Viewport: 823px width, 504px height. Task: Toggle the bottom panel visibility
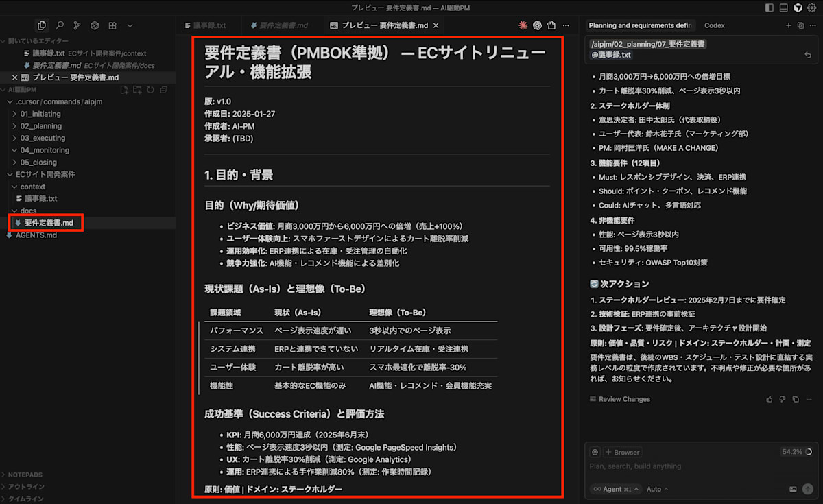(784, 8)
